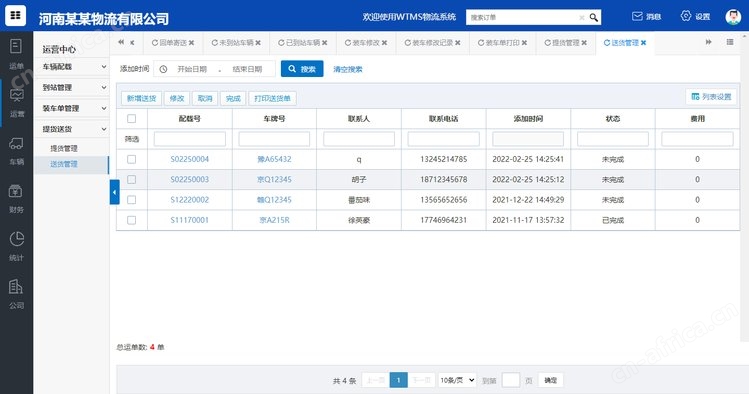The width and height of the screenshot is (749, 394).
Task: Click the user avatar
Action: pyautogui.click(x=733, y=17)
